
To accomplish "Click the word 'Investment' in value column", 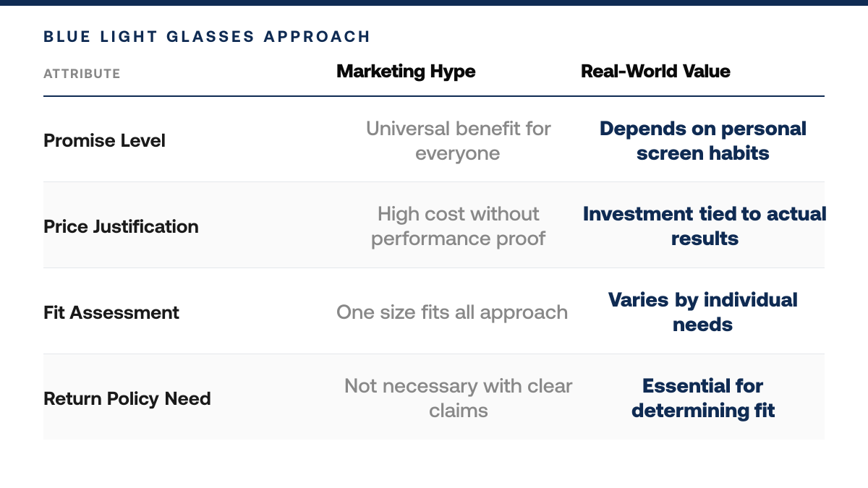I will [628, 214].
